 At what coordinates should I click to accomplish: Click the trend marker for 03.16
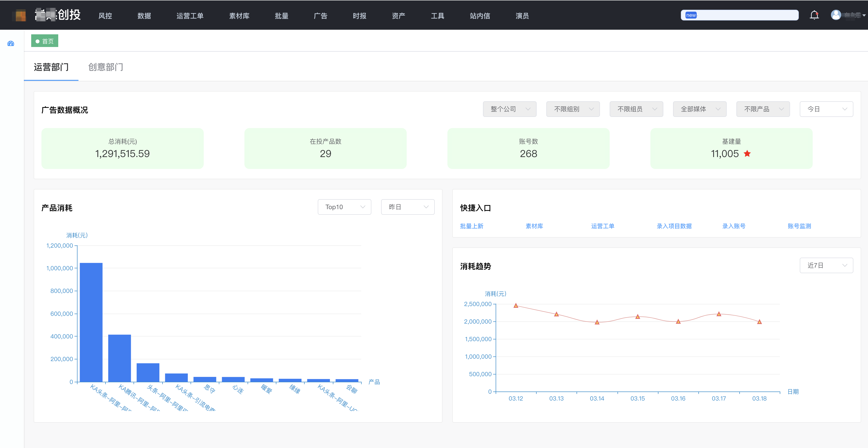coord(678,322)
